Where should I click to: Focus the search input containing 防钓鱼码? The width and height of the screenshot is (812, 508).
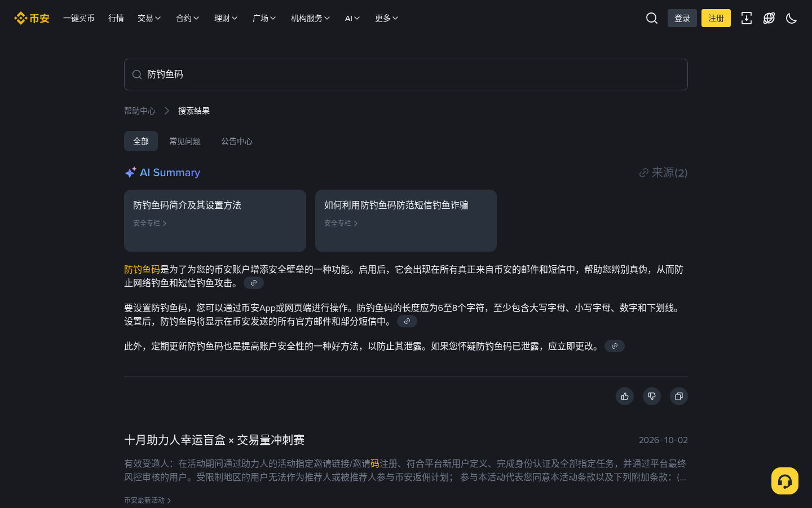pos(406,75)
